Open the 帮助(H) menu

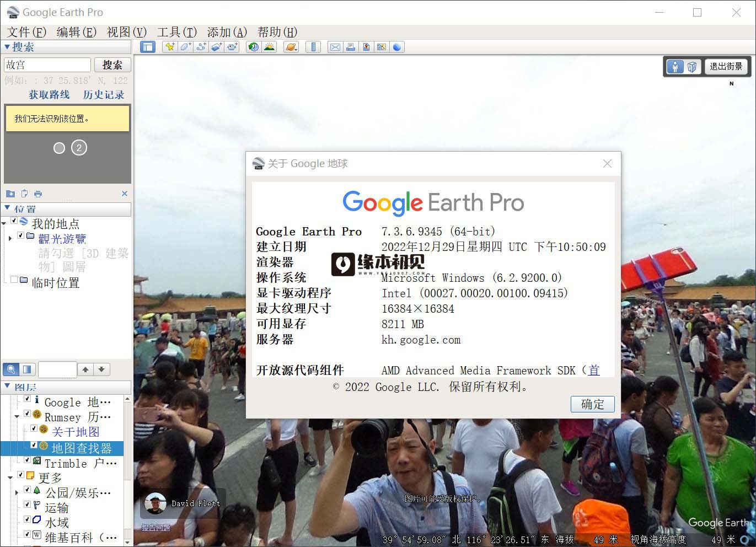click(277, 32)
